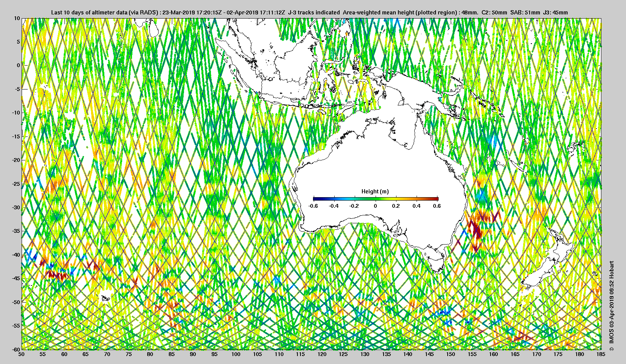Click latitude axis label '-35'

point(16,231)
